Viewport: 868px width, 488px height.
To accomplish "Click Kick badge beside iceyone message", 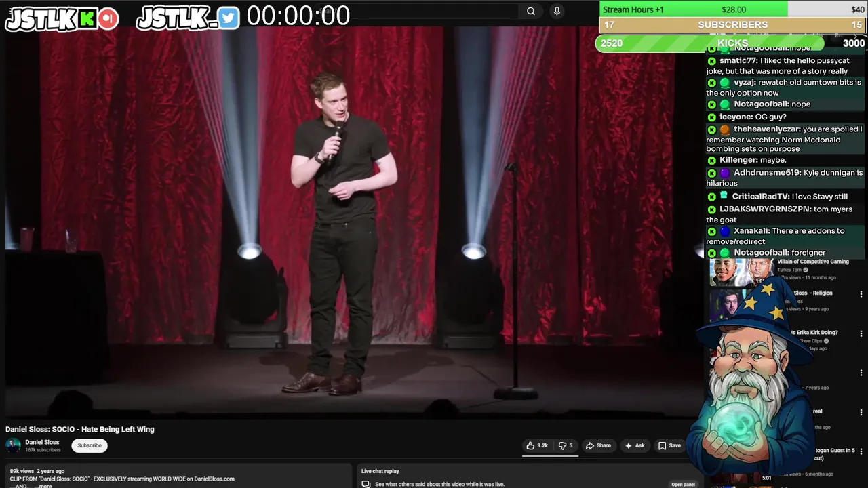I will [711, 117].
